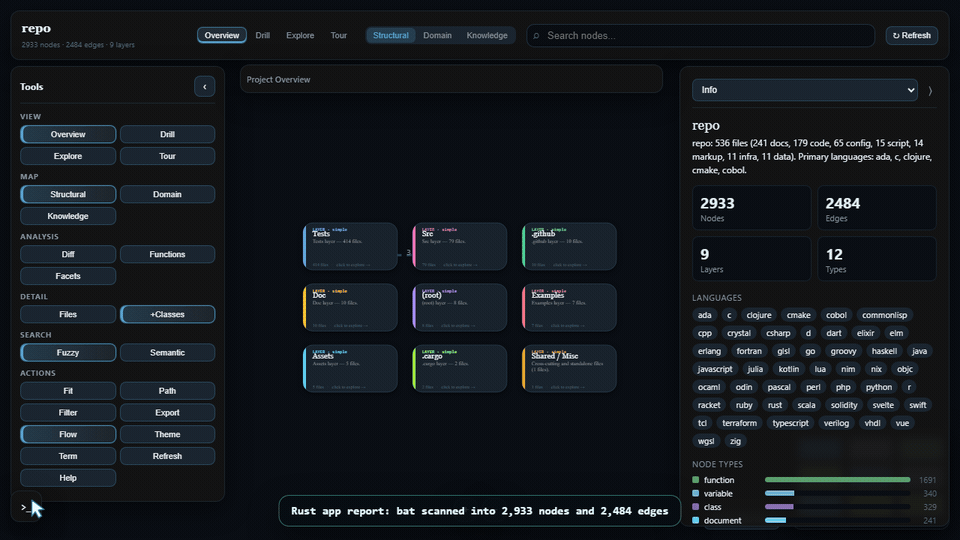Click the Path action button
The width and height of the screenshot is (960, 540).
[x=167, y=391]
